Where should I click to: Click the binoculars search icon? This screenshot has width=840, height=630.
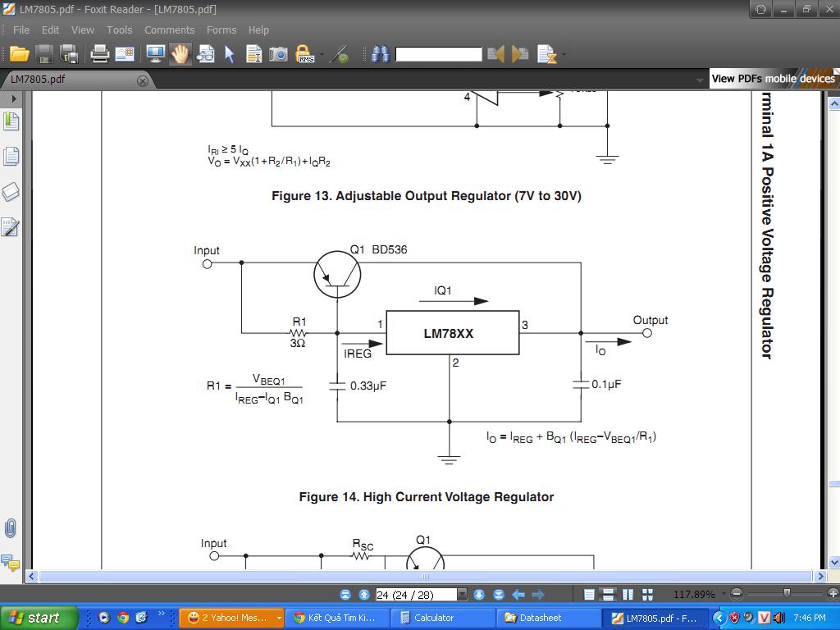pos(381,54)
